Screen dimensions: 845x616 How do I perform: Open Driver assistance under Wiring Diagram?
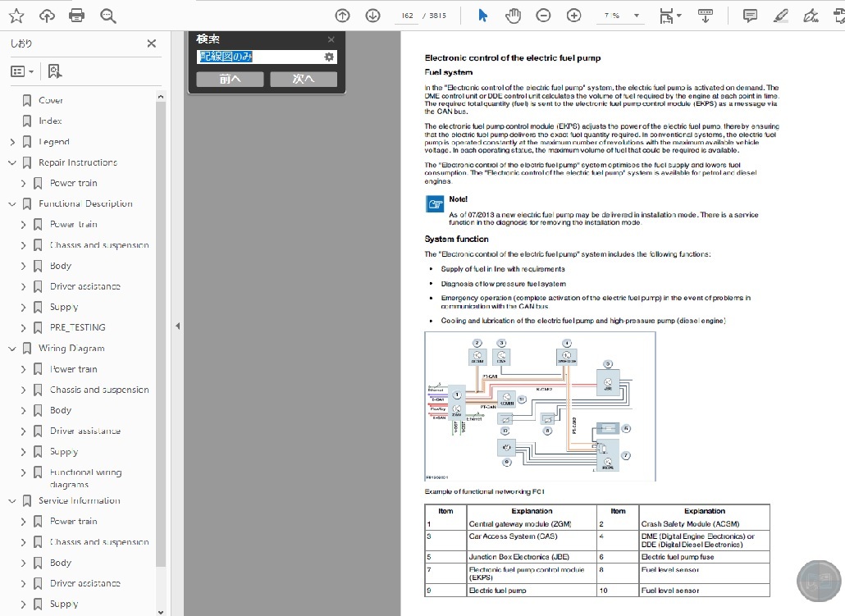click(x=85, y=431)
